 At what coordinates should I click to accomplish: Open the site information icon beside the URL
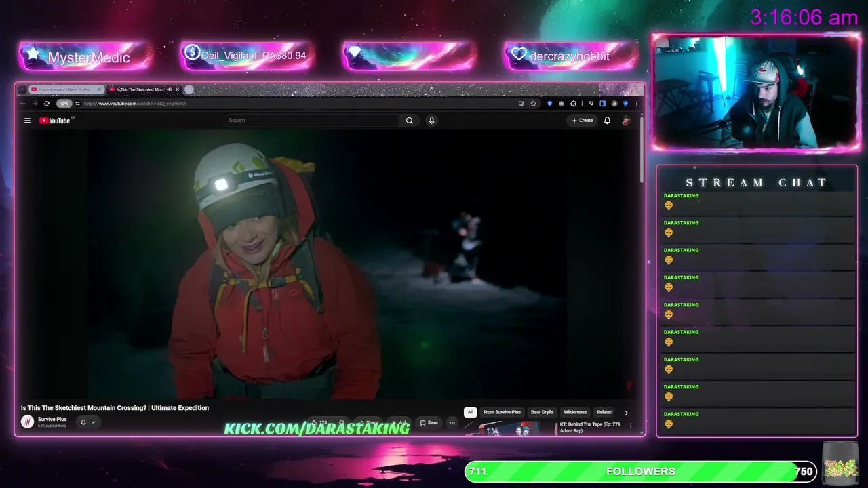pyautogui.click(x=77, y=104)
